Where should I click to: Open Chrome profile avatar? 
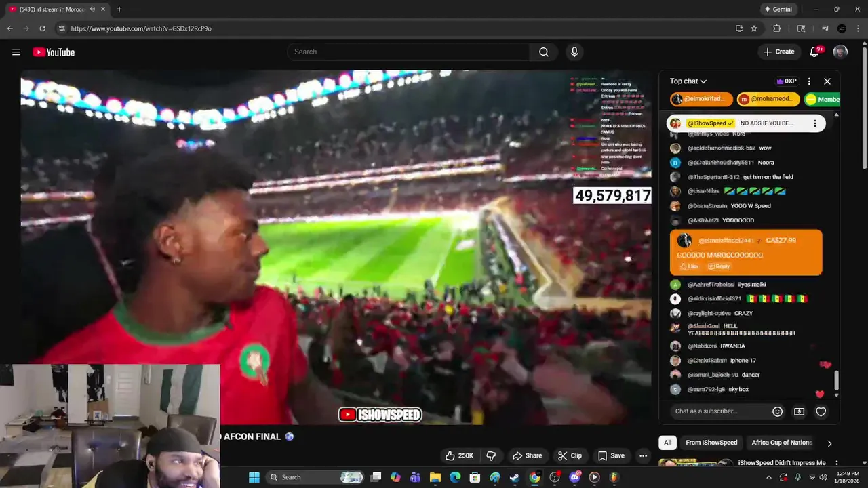[842, 28]
